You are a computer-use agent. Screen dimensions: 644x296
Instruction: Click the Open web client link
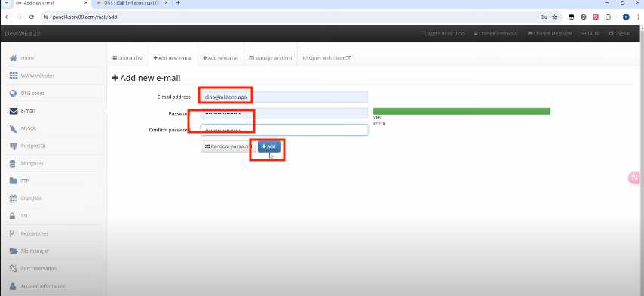click(x=327, y=58)
